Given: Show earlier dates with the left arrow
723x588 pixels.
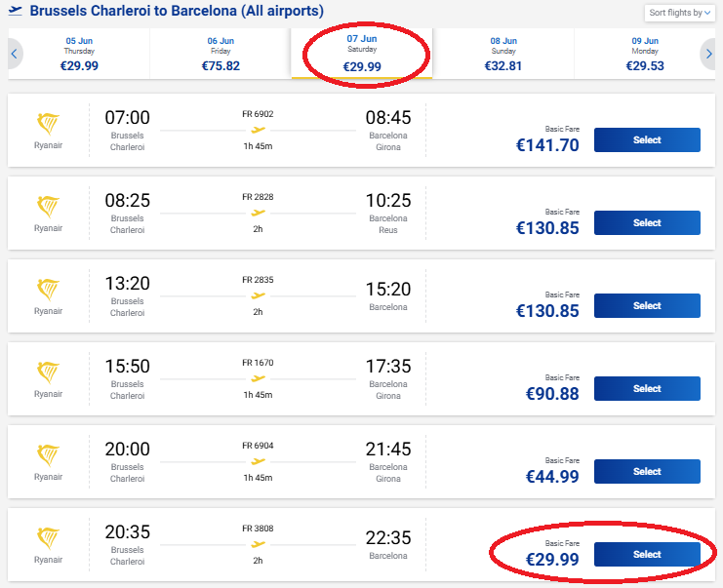Looking at the screenshot, I should (15, 54).
